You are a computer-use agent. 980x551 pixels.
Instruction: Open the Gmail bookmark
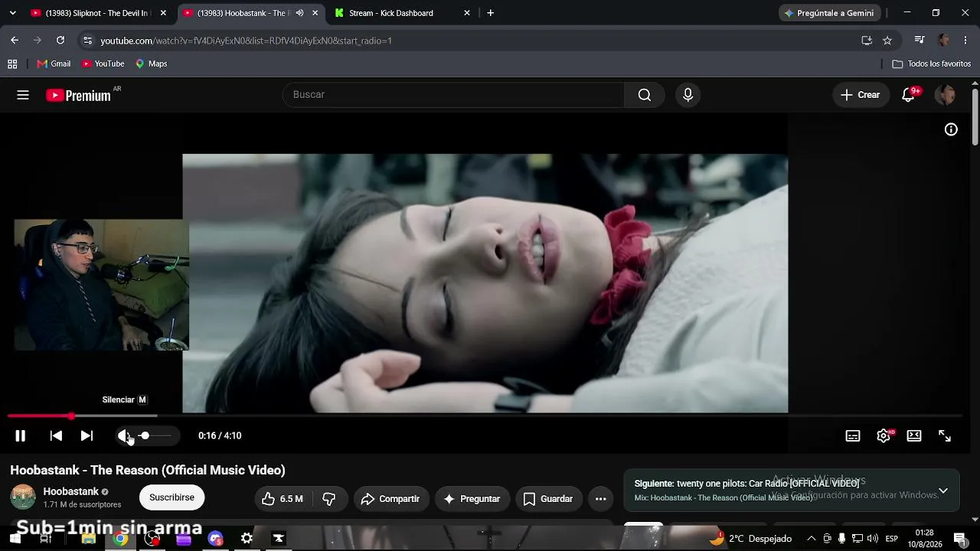(54, 64)
